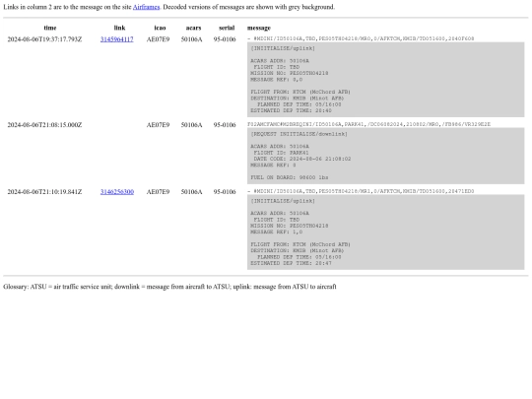Select serial 95-0106 in 19:37:17 row
532x399 pixels.
(225, 39)
